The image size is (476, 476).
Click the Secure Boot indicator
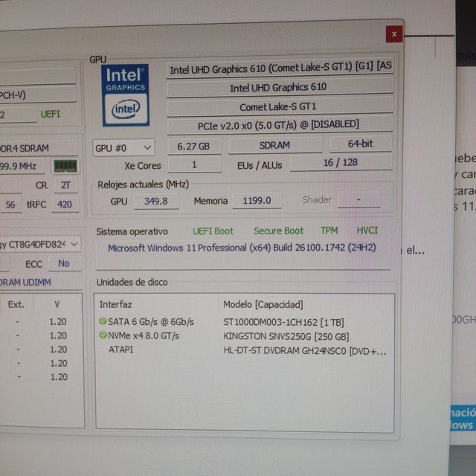(279, 231)
